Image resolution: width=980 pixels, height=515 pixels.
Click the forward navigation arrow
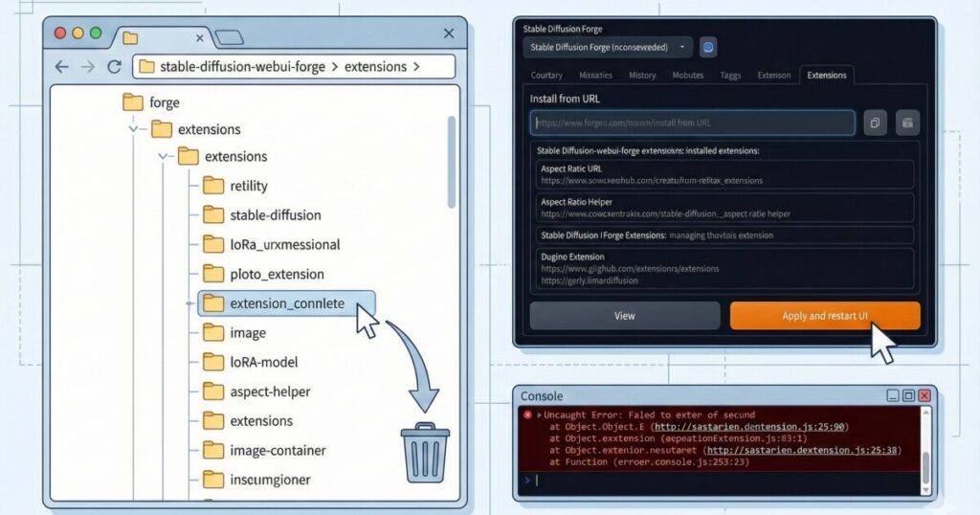click(88, 67)
